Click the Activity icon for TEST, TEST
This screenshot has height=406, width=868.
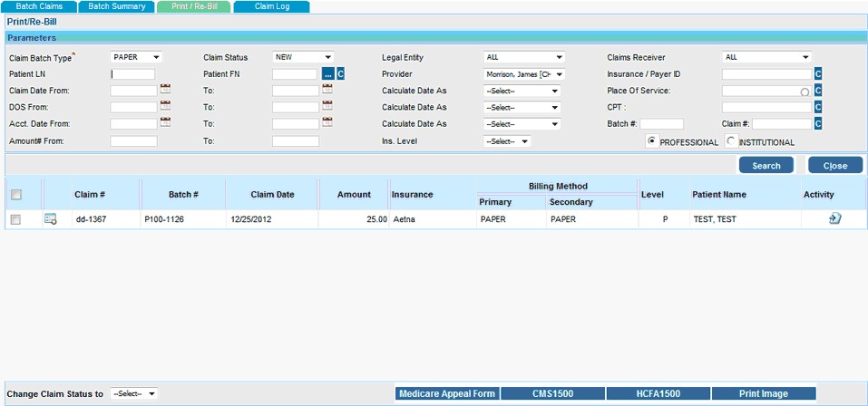(834, 218)
